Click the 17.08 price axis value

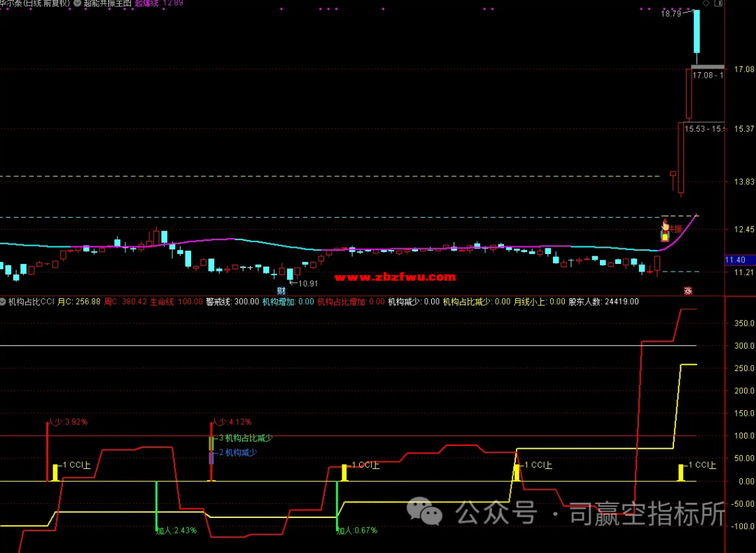point(744,69)
